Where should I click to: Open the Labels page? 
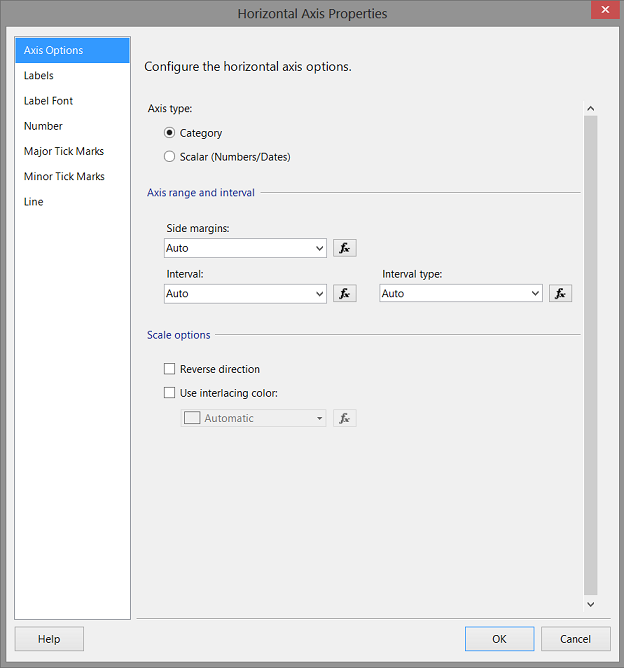click(39, 76)
